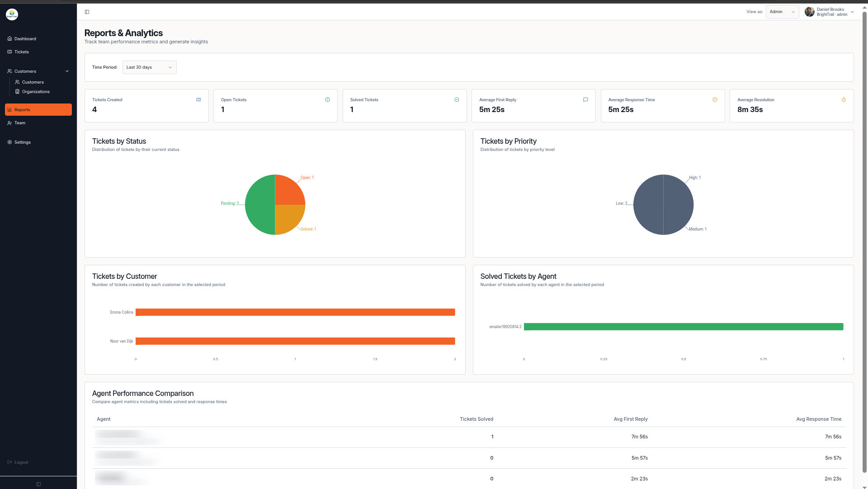This screenshot has height=489, width=868.
Task: Click the Tickets Created value 4
Action: (94, 110)
